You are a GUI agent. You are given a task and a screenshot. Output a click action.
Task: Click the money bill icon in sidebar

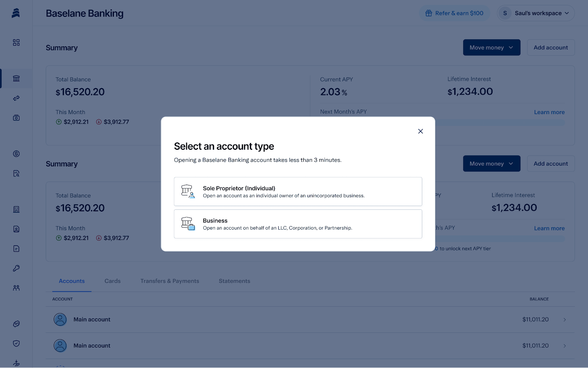point(16,118)
